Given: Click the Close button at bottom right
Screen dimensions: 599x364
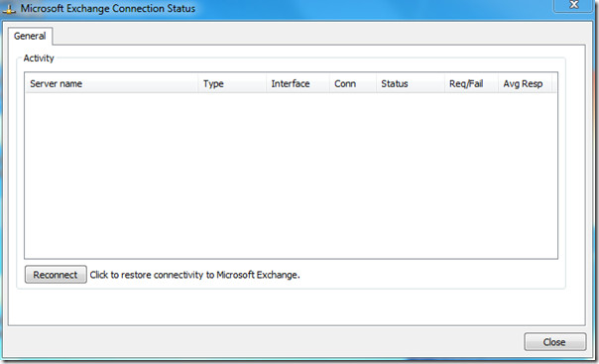Looking at the screenshot, I should click(554, 342).
